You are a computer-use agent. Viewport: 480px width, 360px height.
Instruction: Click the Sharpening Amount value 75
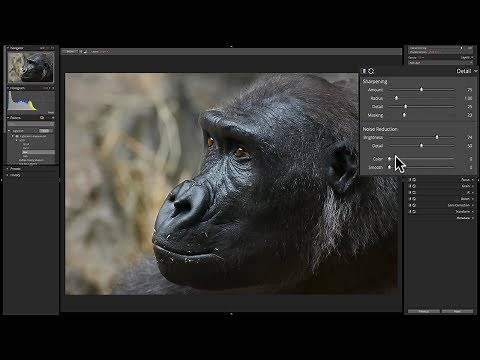coord(469,90)
